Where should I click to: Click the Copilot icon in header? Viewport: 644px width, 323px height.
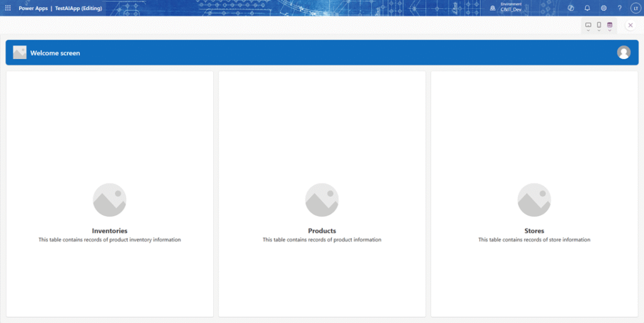click(571, 8)
